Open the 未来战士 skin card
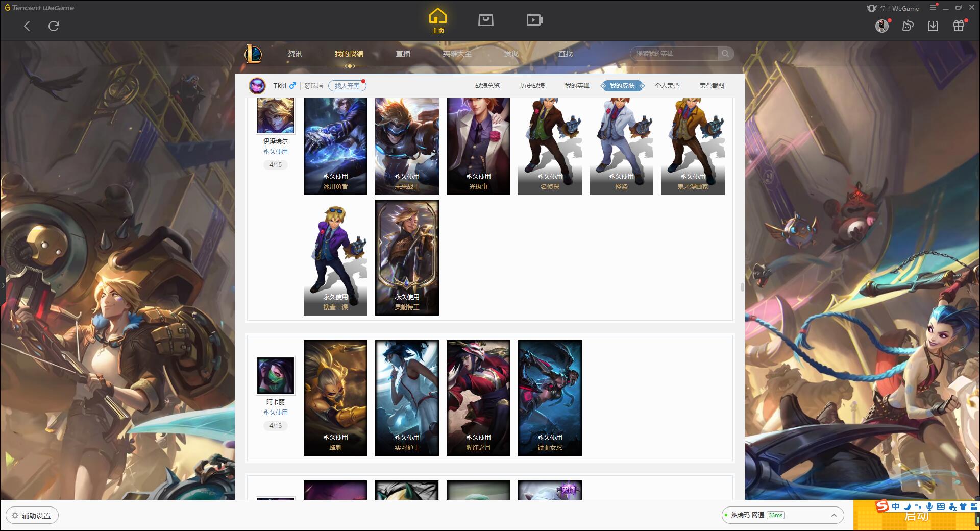Screen dimensions: 980x531 click(x=407, y=146)
